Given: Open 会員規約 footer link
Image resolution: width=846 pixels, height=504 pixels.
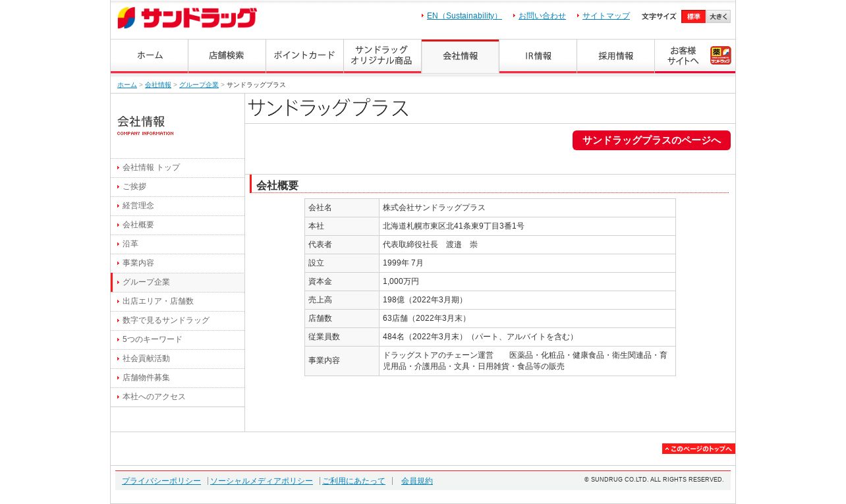Looking at the screenshot, I should [417, 481].
